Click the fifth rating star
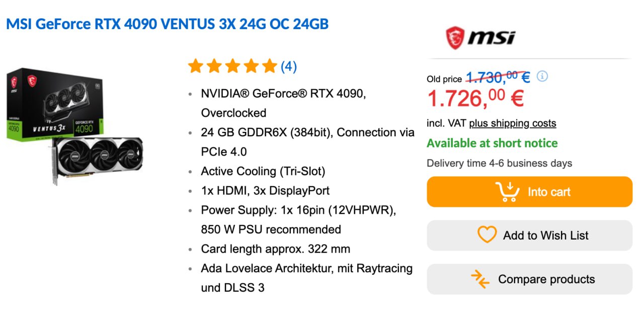 270,66
